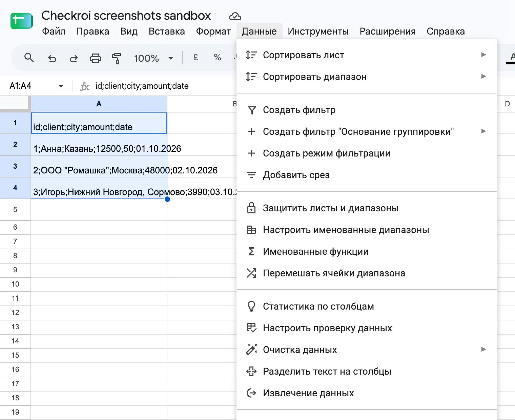The image size is (515, 420).
Task: Click the cloud save status icon
Action: coord(235,16)
